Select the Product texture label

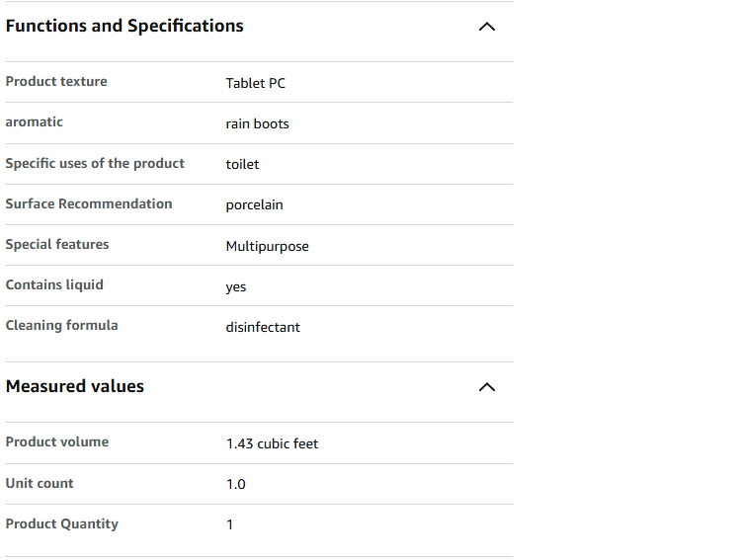(x=56, y=82)
